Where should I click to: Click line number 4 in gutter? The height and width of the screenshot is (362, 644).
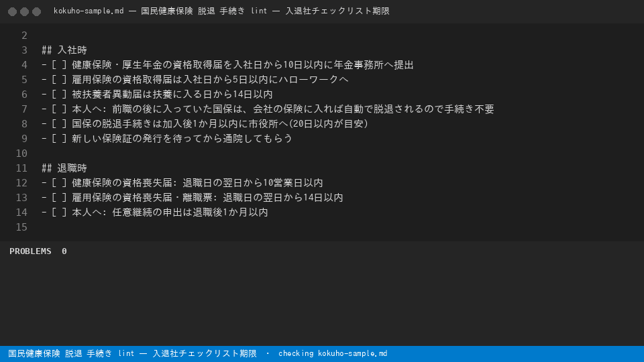click(x=24, y=65)
